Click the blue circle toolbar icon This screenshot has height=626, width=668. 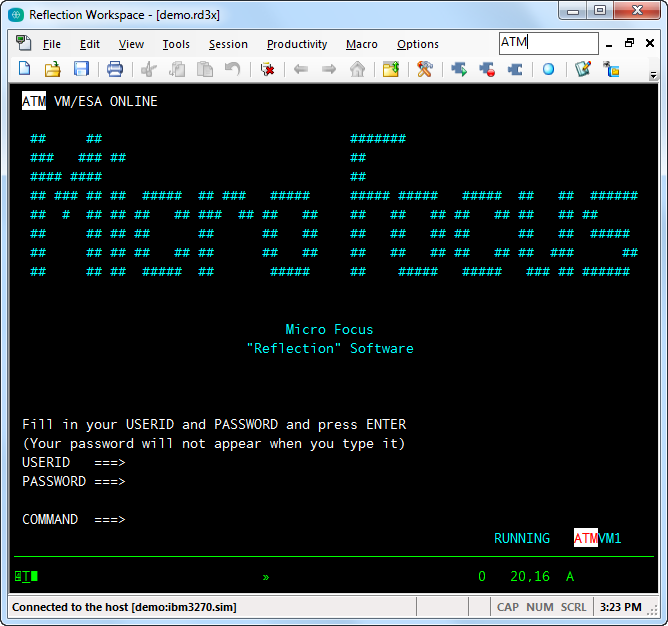coord(548,69)
